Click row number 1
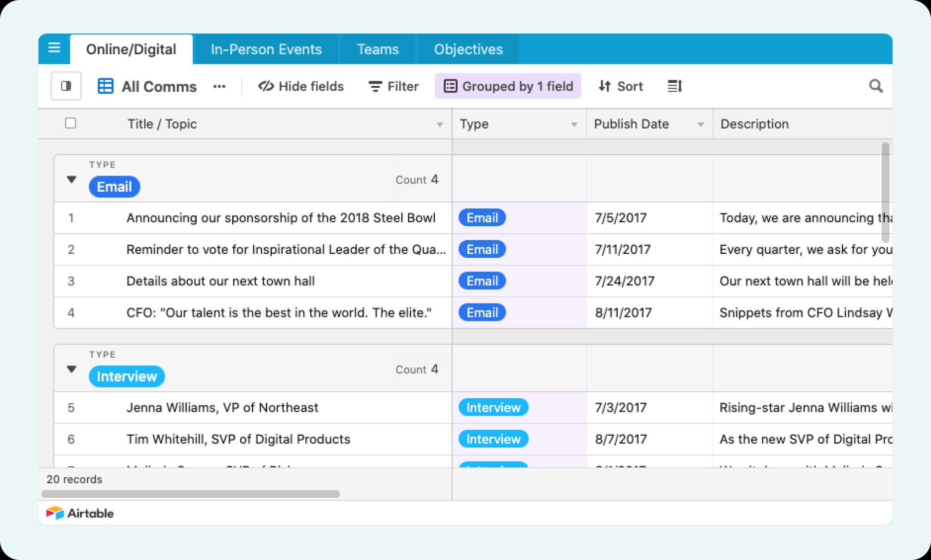Viewport: 931px width, 560px height. pyautogui.click(x=71, y=218)
